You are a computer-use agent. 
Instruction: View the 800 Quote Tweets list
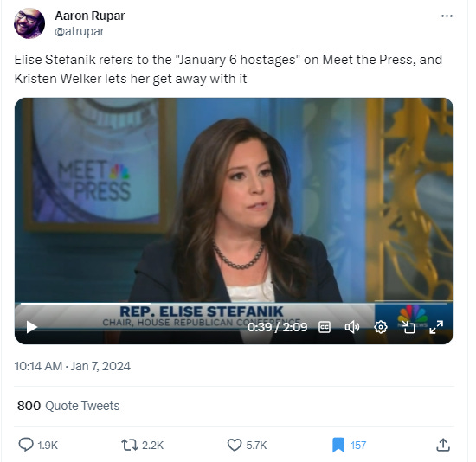click(x=68, y=406)
